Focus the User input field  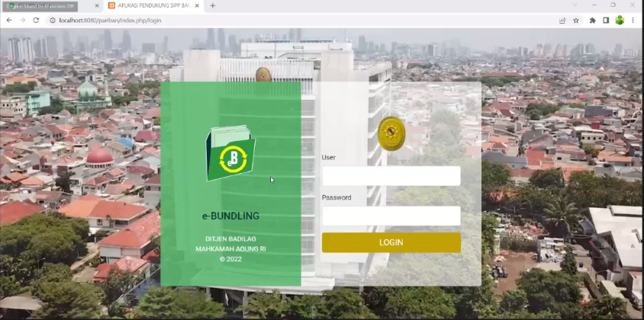391,176
